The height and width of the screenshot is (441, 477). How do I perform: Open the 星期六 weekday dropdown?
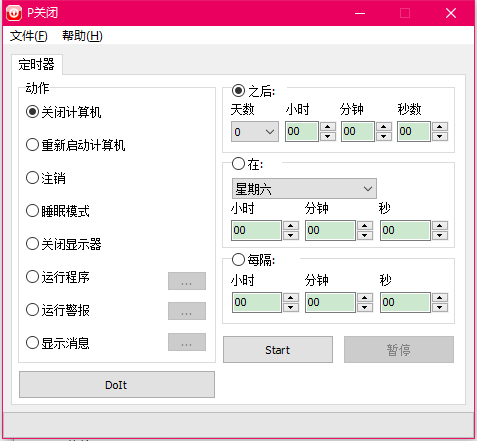click(304, 189)
